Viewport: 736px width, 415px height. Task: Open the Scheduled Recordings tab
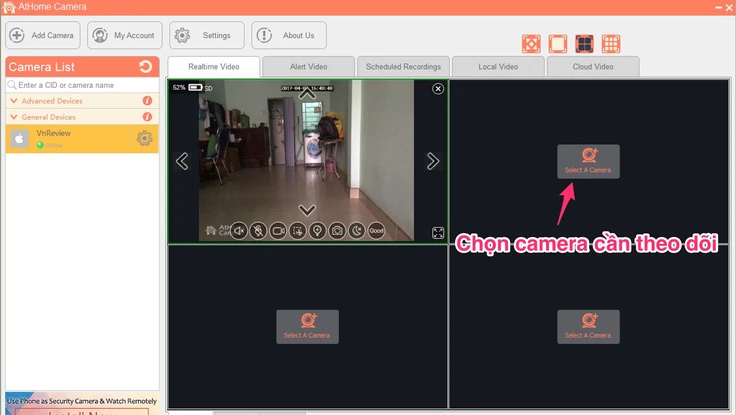coord(403,67)
